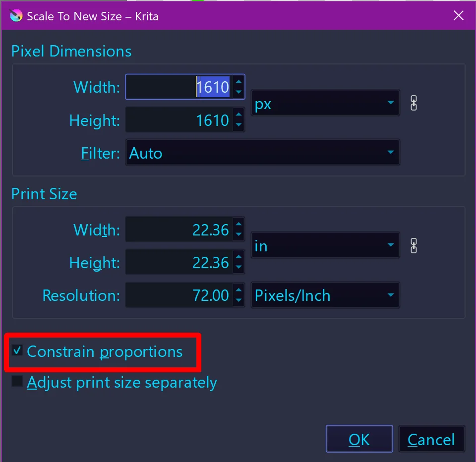476x462 pixels.
Task: Enable Adjust print size separately
Action: pyautogui.click(x=18, y=382)
